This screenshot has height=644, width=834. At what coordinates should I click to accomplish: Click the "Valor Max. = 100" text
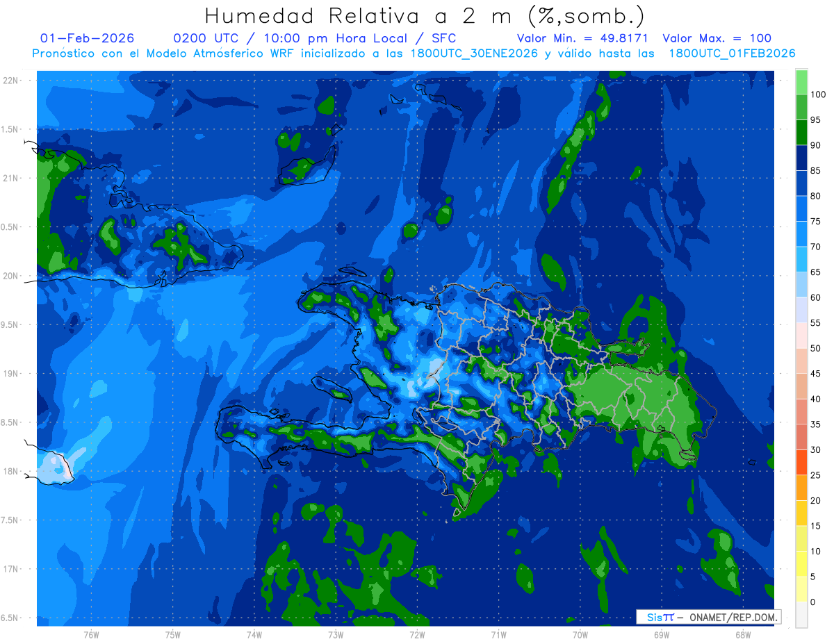point(717,38)
